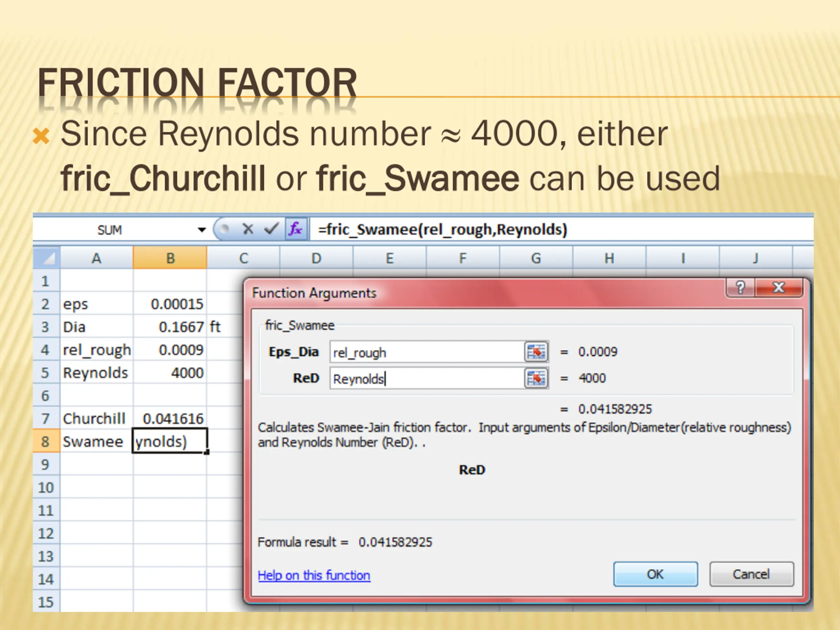The height and width of the screenshot is (630, 840).
Task: Confirm the formula with the checkmark icon
Action: coord(272,228)
